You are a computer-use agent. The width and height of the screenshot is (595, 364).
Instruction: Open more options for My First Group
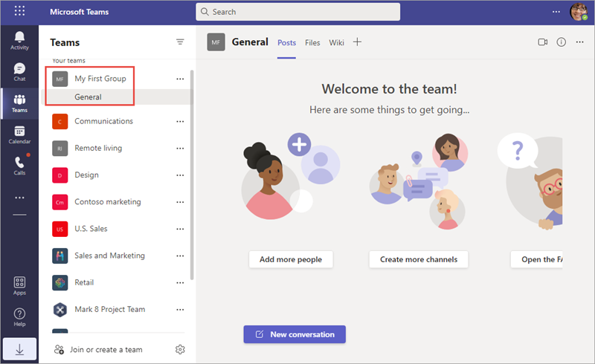tap(180, 79)
